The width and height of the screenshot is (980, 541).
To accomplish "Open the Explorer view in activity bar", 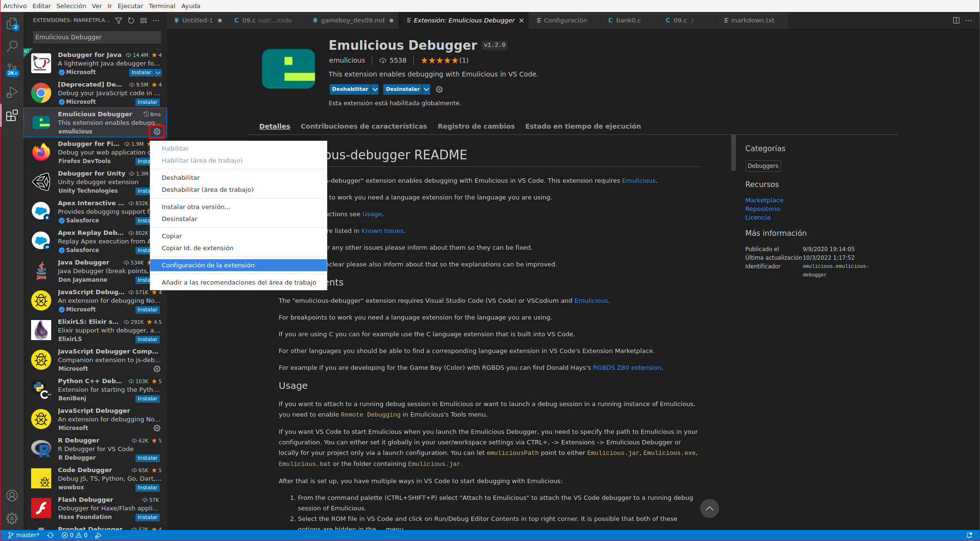I will click(12, 23).
